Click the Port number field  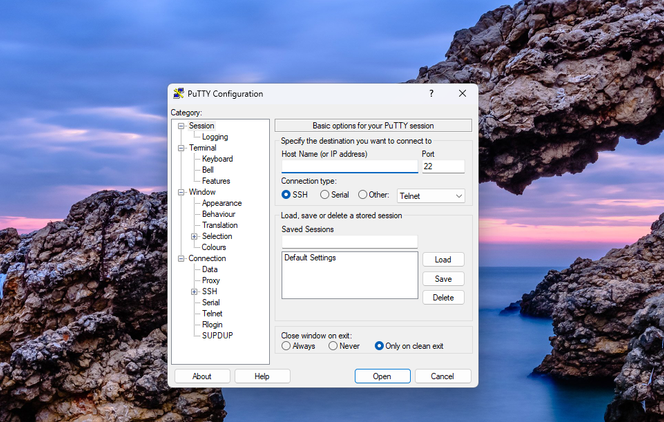click(443, 166)
